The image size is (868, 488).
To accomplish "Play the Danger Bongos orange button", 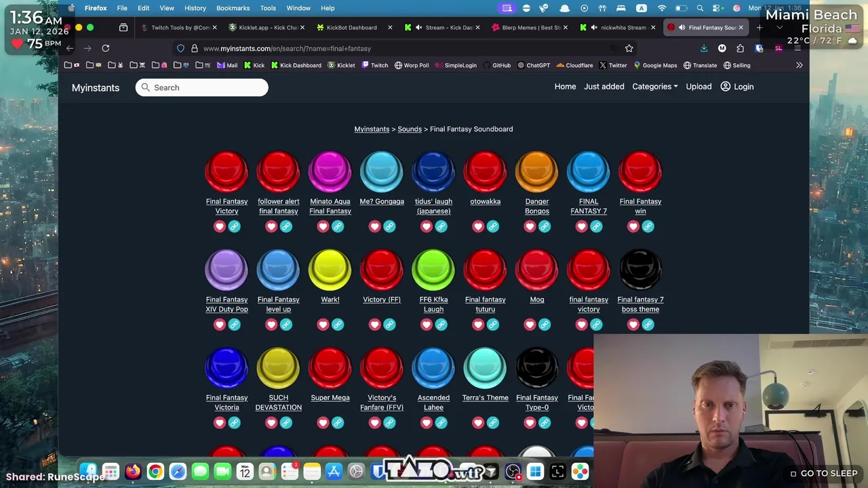I will (x=537, y=172).
